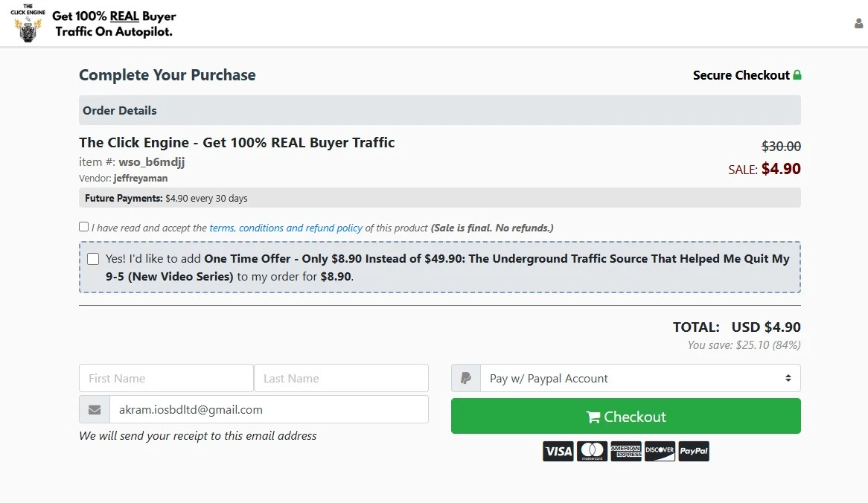The image size is (868, 503).
Task: Click The Click Engine logo
Action: (28, 23)
